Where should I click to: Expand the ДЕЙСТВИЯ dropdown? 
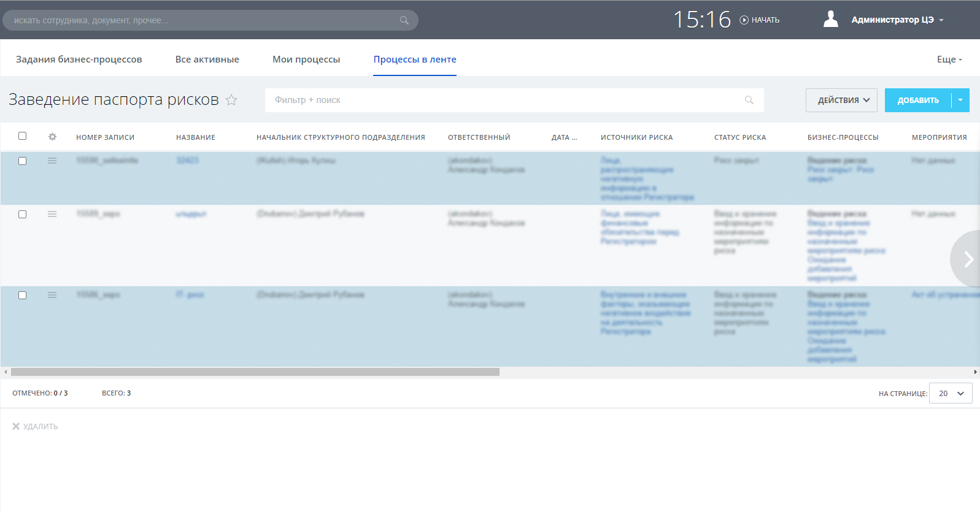841,100
